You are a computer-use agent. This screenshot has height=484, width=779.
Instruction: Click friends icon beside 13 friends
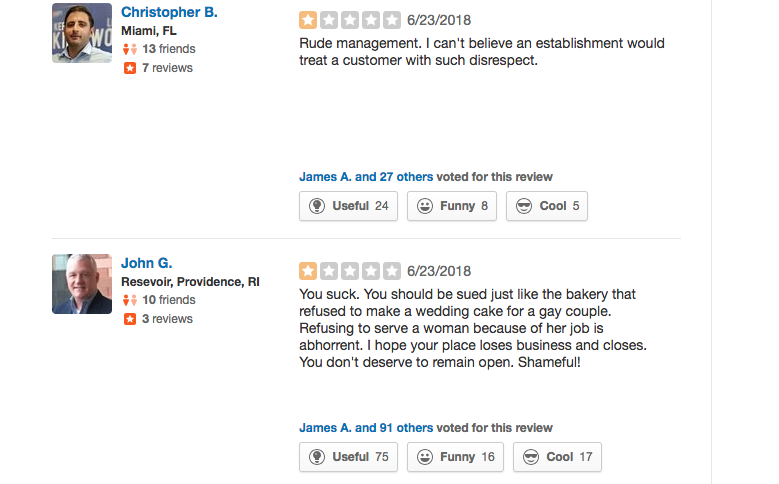pyautogui.click(x=129, y=49)
